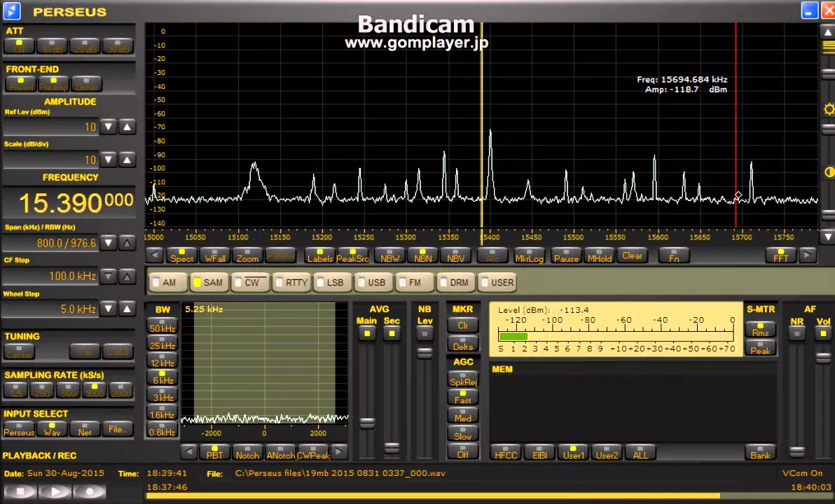
Task: Click the stop button in Playback/Rec
Action: point(21,492)
